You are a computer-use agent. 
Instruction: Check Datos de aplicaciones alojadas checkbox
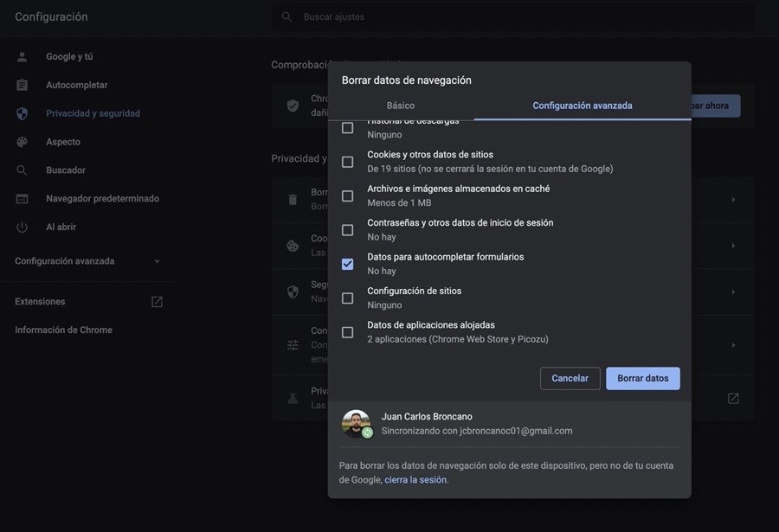tap(347, 332)
